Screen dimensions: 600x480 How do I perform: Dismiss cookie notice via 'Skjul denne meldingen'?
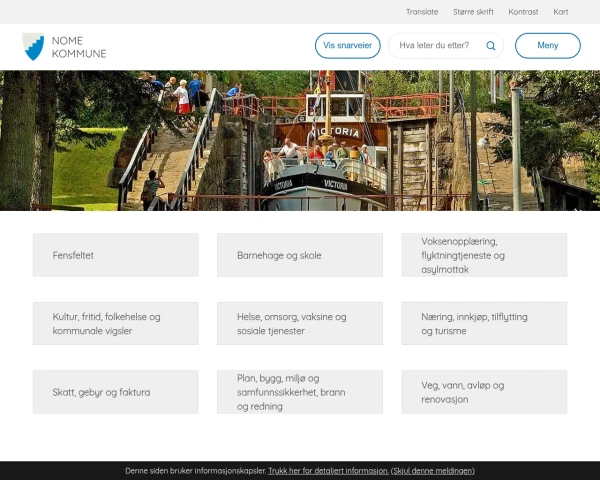point(432,470)
